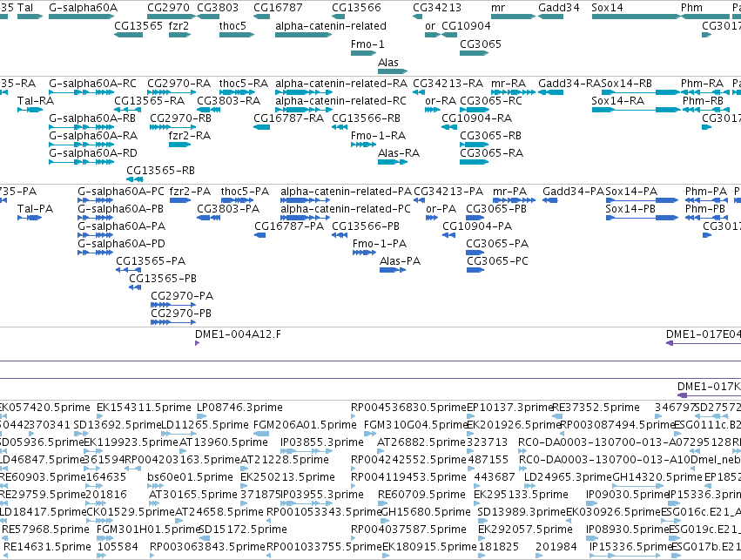Select the CG2970 gene label
Image resolution: width=741 pixels, height=560 pixels.
tap(168, 8)
